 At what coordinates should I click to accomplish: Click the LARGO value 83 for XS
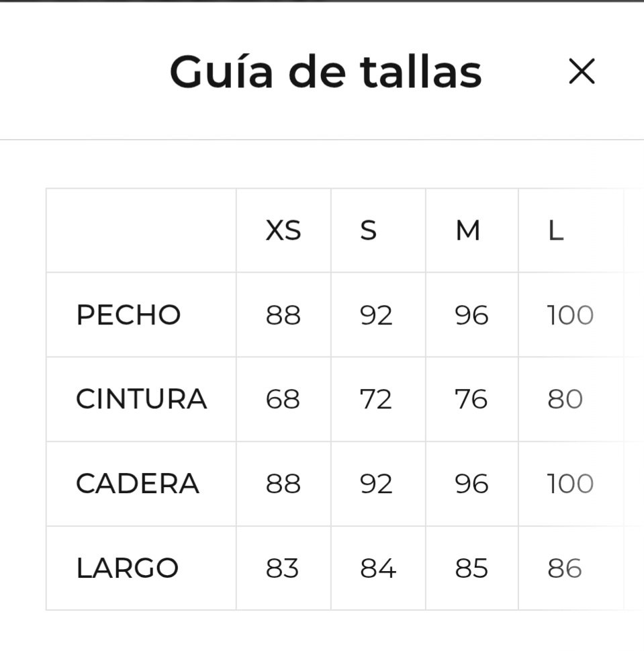(x=282, y=568)
